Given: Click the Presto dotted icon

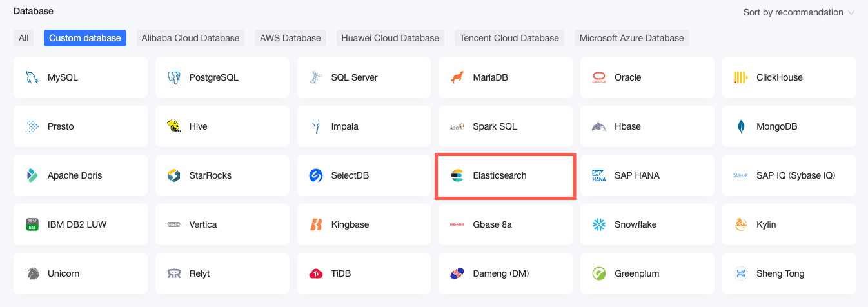Looking at the screenshot, I should [32, 126].
